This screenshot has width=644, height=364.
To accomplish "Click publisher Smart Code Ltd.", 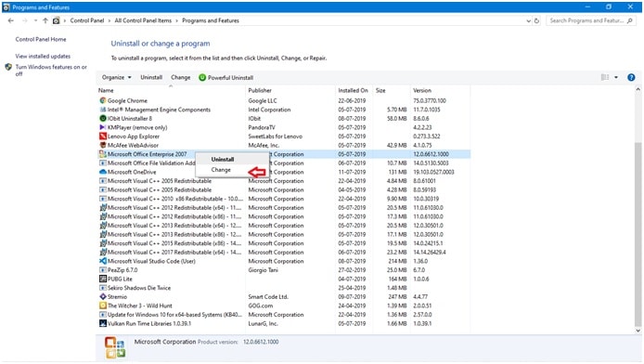I will [x=268, y=296].
